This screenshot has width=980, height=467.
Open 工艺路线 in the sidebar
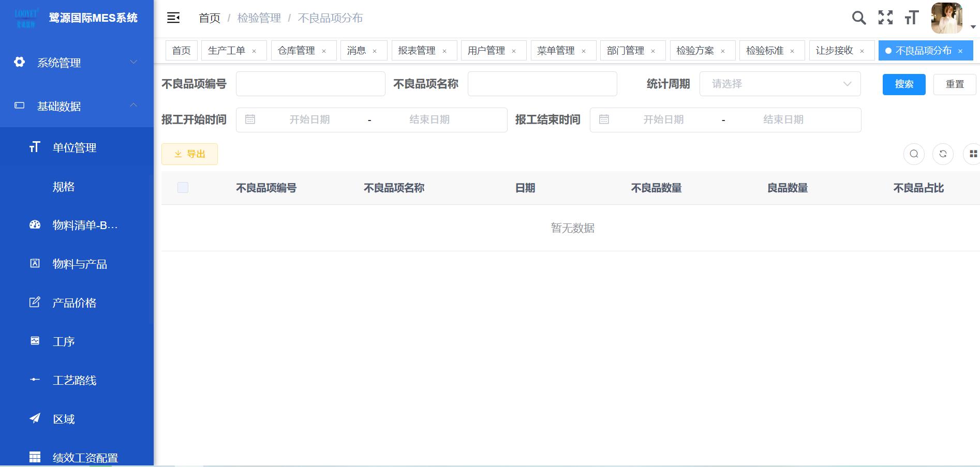75,381
